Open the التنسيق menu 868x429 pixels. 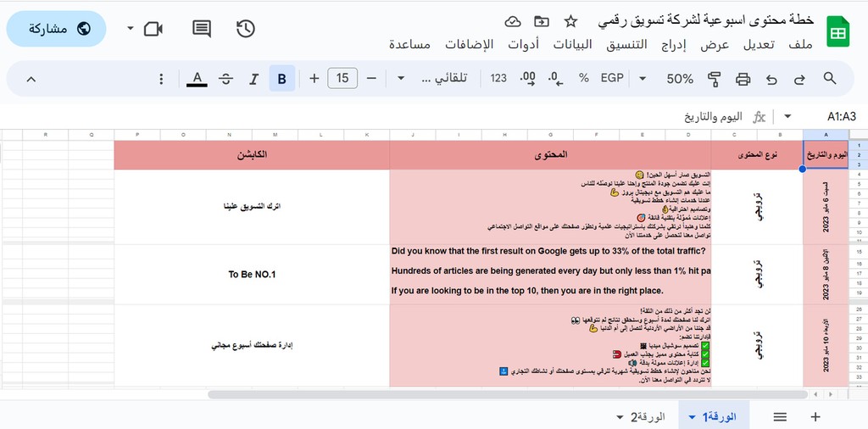(626, 45)
